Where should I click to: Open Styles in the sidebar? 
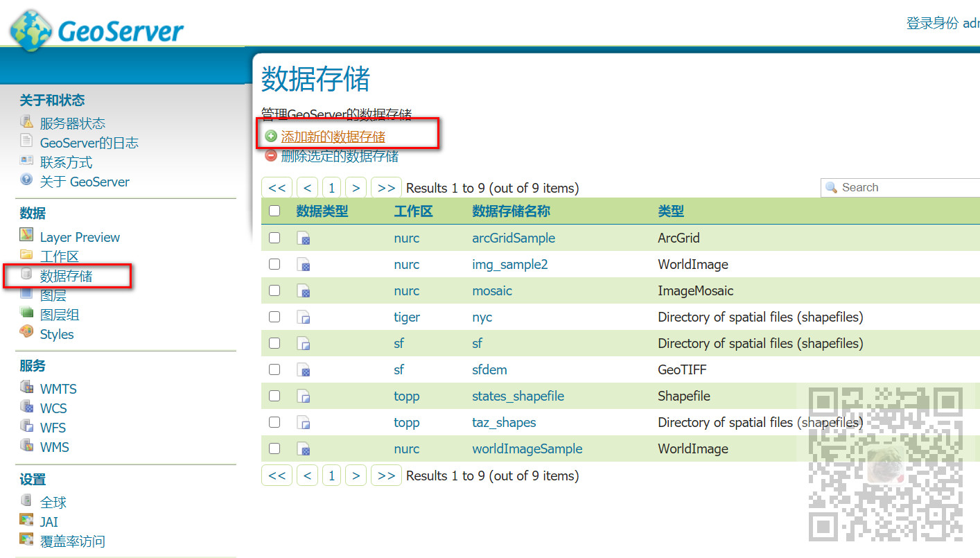click(x=57, y=334)
